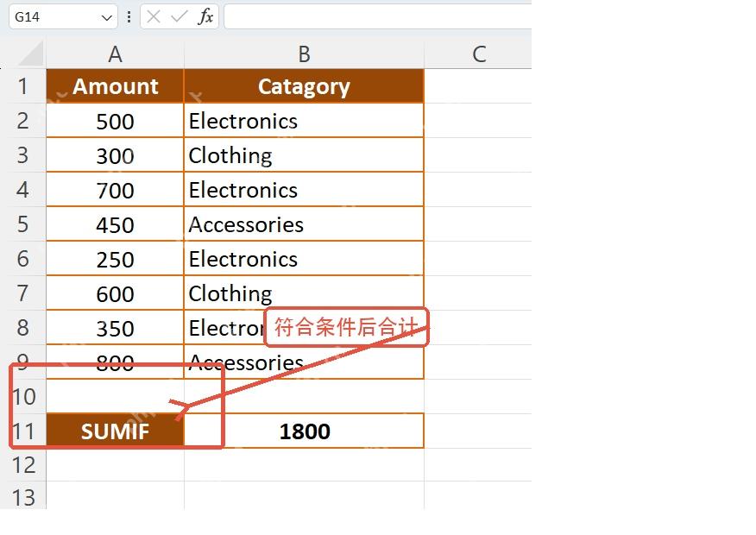Cancel entry with the X icon
Screen dimensions: 756x535
click(x=154, y=17)
